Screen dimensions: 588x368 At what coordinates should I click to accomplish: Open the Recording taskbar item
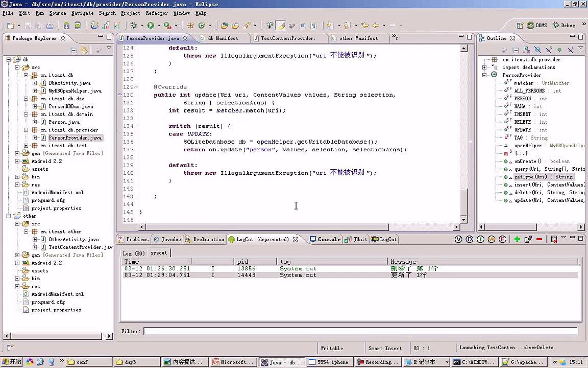[x=377, y=362]
